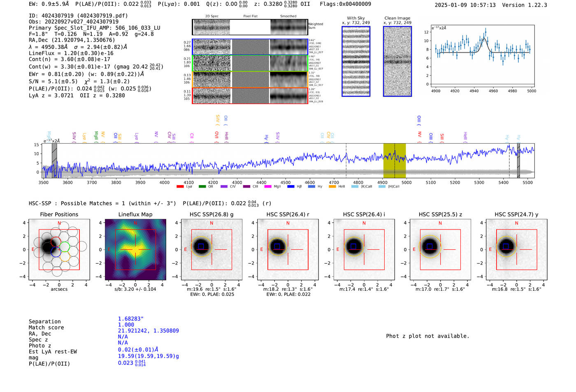Click the Cont(n) = 3.60(±0.08)e-17 value
Viewport: 576px width, 392px height.
[70, 59]
